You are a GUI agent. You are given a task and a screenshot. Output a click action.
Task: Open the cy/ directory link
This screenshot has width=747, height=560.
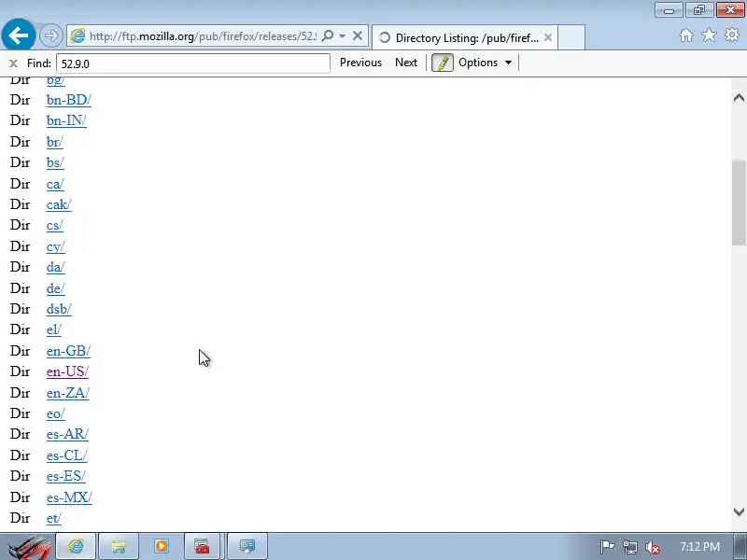(x=55, y=246)
